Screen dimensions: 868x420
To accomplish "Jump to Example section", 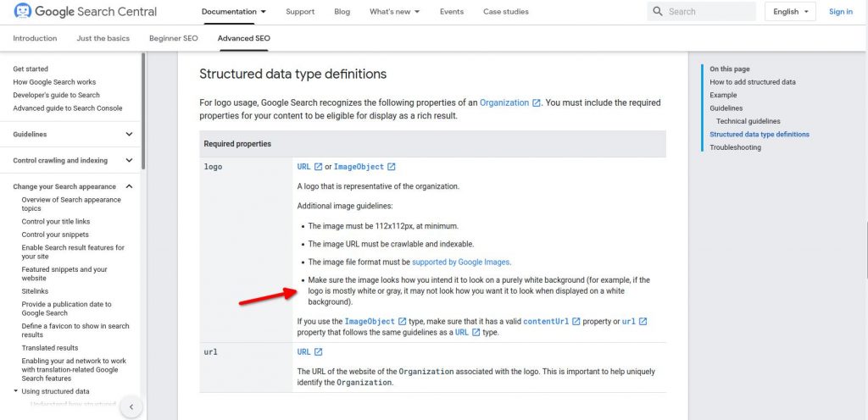I will (724, 95).
